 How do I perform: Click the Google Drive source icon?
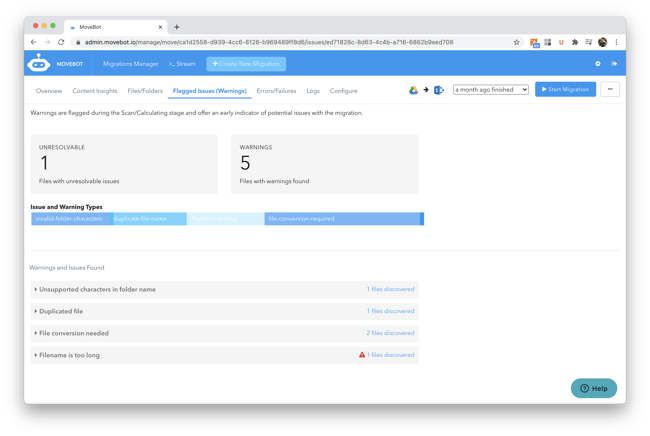(x=413, y=90)
